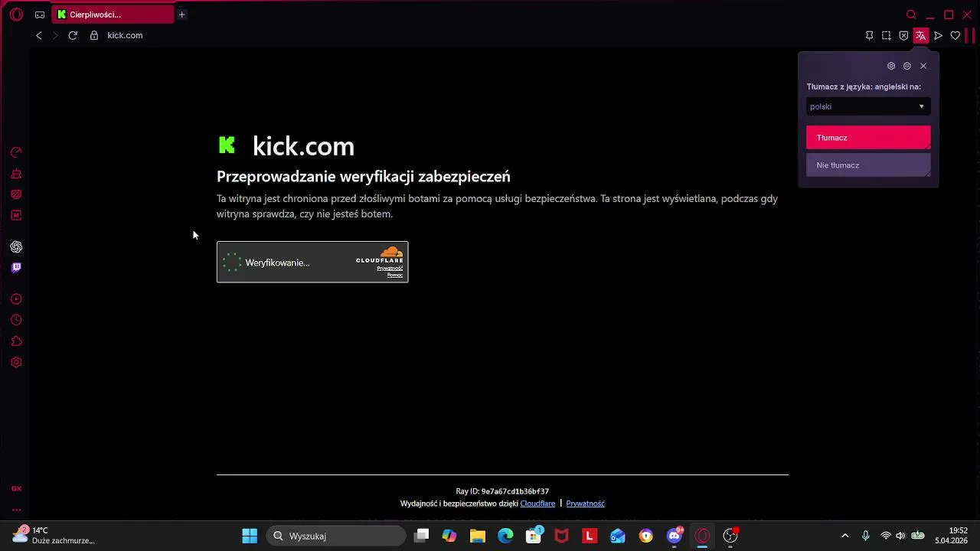Screen dimensions: 980x551
Task: Open extensions cube icon in sidebar
Action: pyautogui.click(x=16, y=341)
